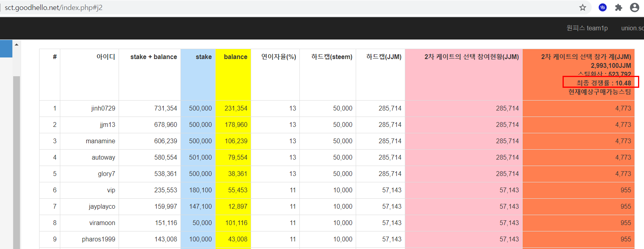
Task: Click the 151,116 stake + balance value
Action: tap(166, 223)
